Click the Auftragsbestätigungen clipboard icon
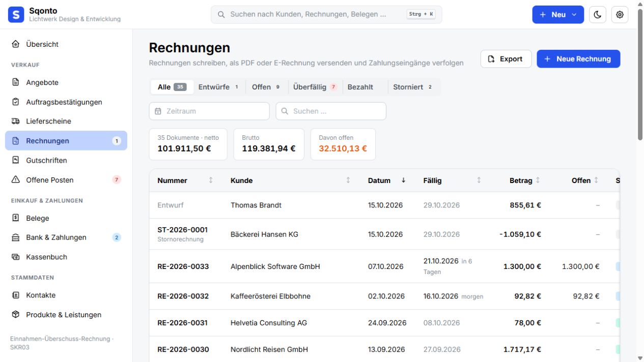Image resolution: width=644 pixels, height=362 pixels. [15, 102]
